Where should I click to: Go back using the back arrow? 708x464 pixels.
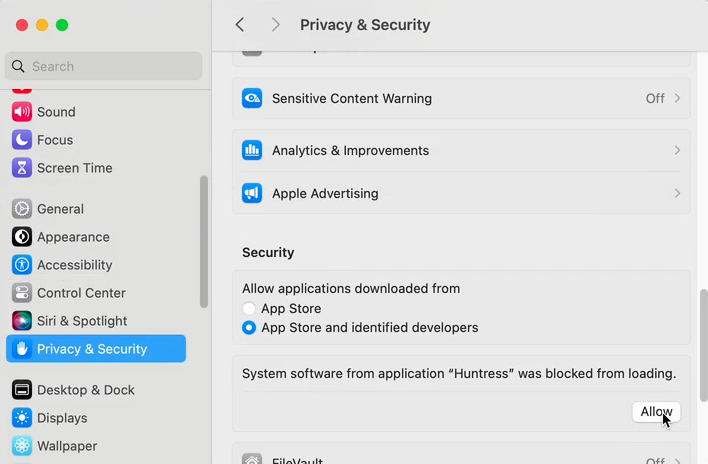[240, 25]
